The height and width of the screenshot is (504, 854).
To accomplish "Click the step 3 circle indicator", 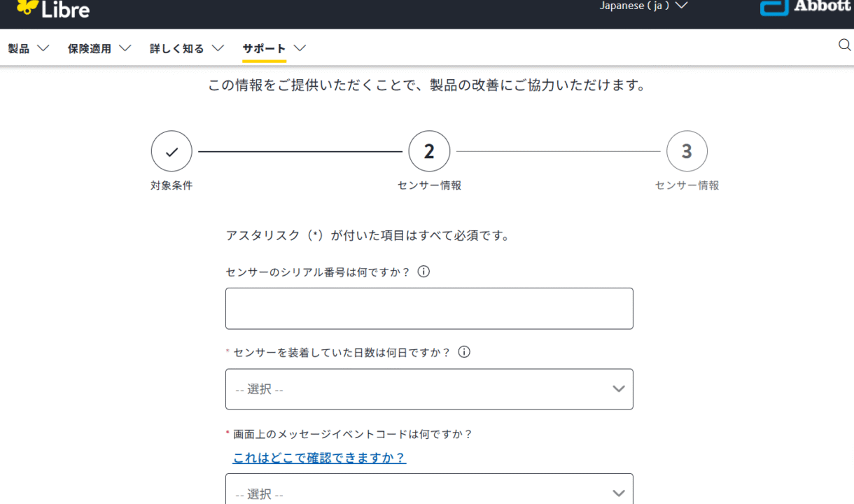I will tap(687, 151).
